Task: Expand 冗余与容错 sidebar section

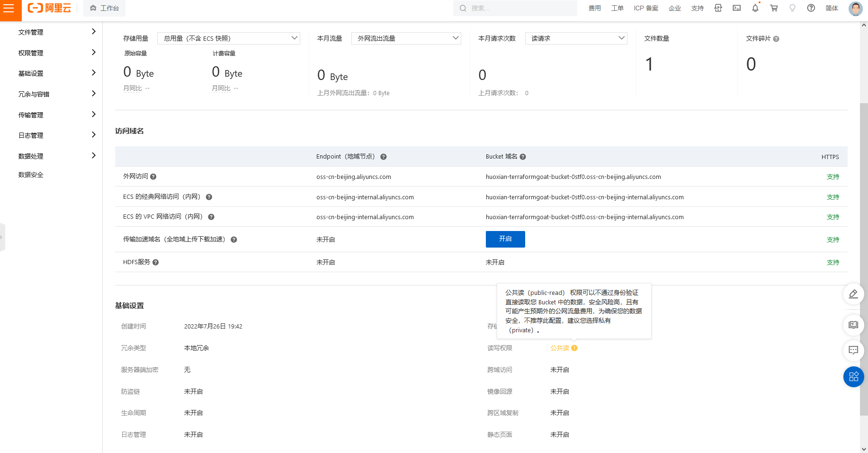Action: (57, 94)
